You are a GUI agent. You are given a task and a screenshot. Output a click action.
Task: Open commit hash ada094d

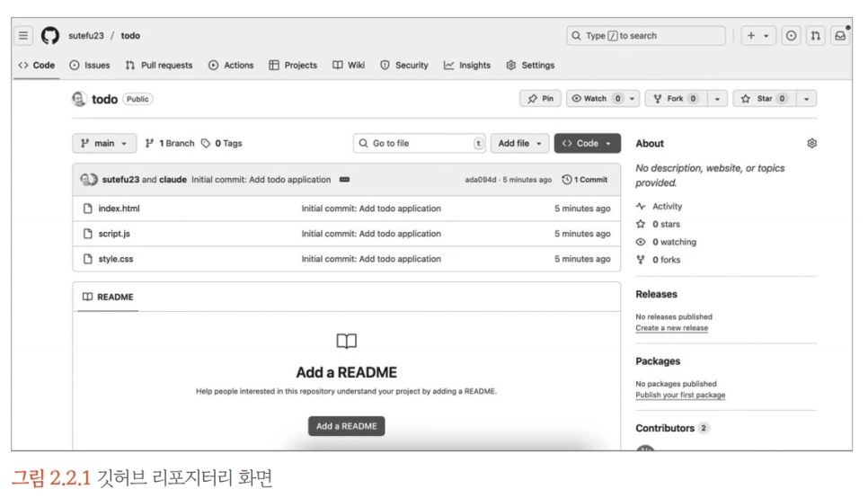tap(481, 180)
